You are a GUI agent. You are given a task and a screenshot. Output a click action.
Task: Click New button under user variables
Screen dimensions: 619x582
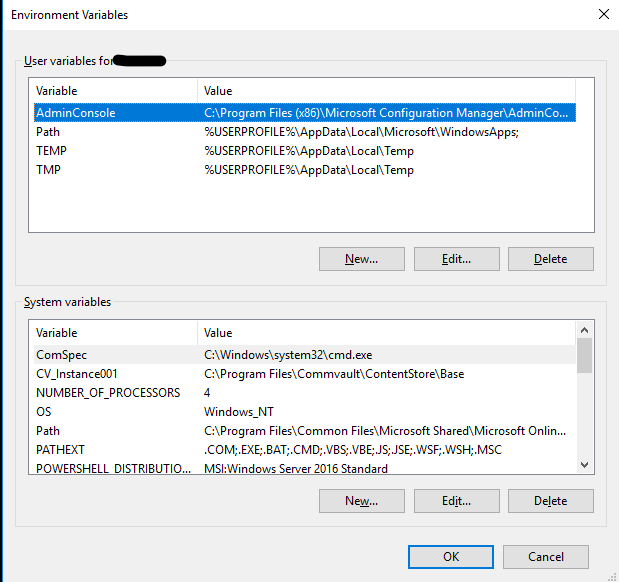362,259
